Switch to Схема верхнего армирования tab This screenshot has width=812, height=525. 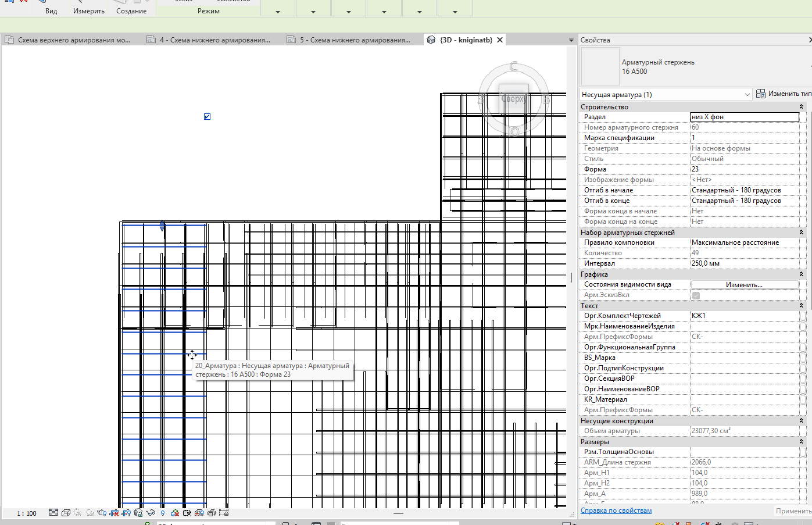69,40
